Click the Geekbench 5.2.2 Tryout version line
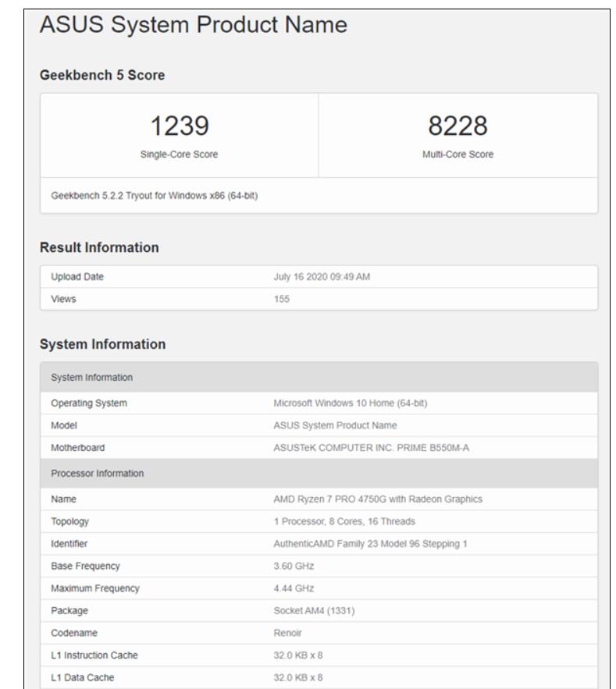616x689 pixels. [x=155, y=196]
